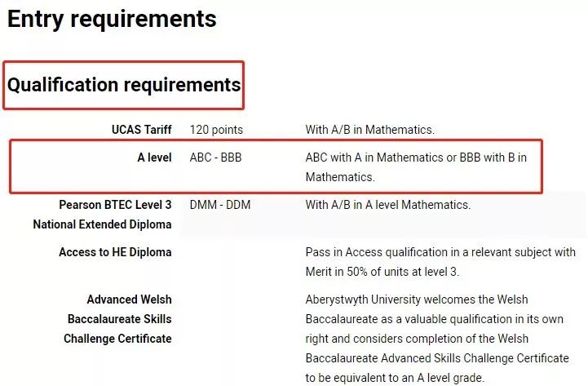Click National Extended Diploma text
This screenshot has height=386, width=588.
(103, 224)
